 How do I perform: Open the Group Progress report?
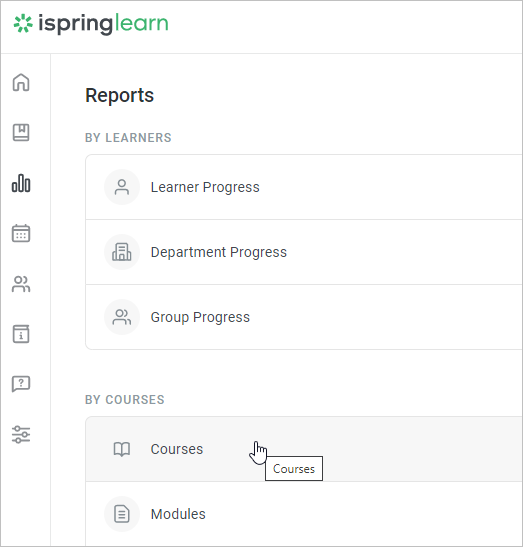[x=304, y=317]
